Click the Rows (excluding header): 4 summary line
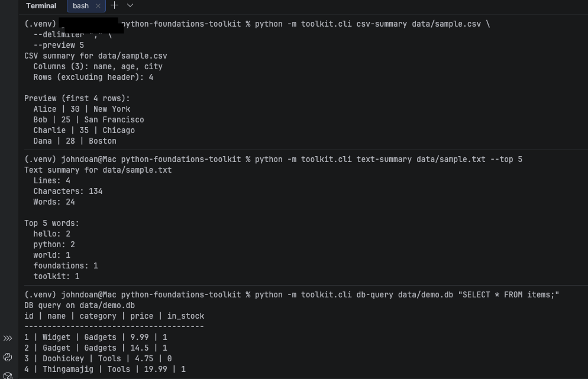The height and width of the screenshot is (379, 588). tap(92, 77)
